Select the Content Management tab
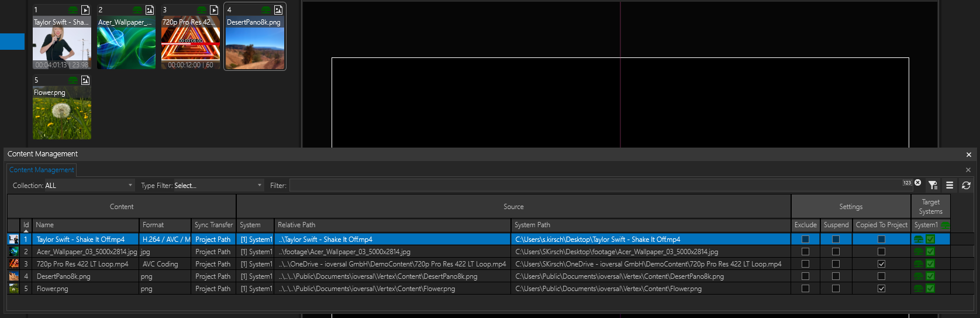 point(42,170)
